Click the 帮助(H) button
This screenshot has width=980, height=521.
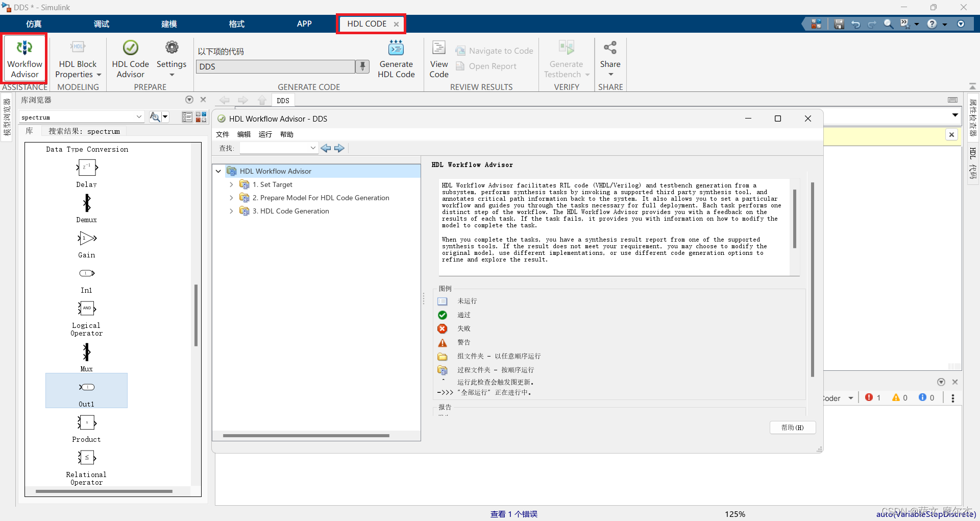click(792, 428)
